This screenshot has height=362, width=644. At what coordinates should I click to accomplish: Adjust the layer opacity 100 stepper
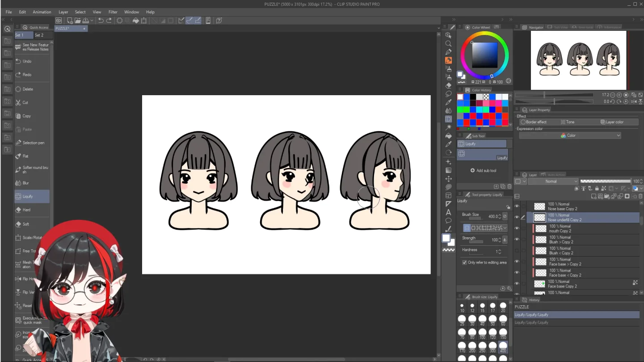point(642,181)
